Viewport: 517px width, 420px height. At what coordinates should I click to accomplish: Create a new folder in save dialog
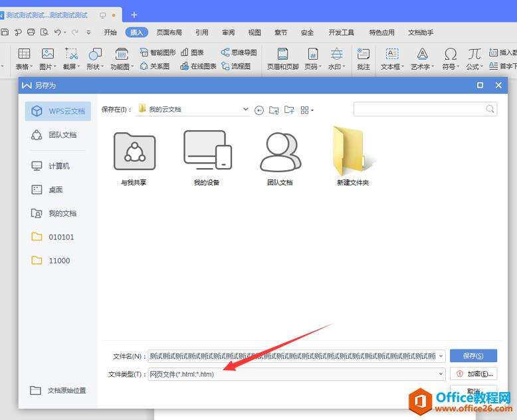tap(289, 110)
